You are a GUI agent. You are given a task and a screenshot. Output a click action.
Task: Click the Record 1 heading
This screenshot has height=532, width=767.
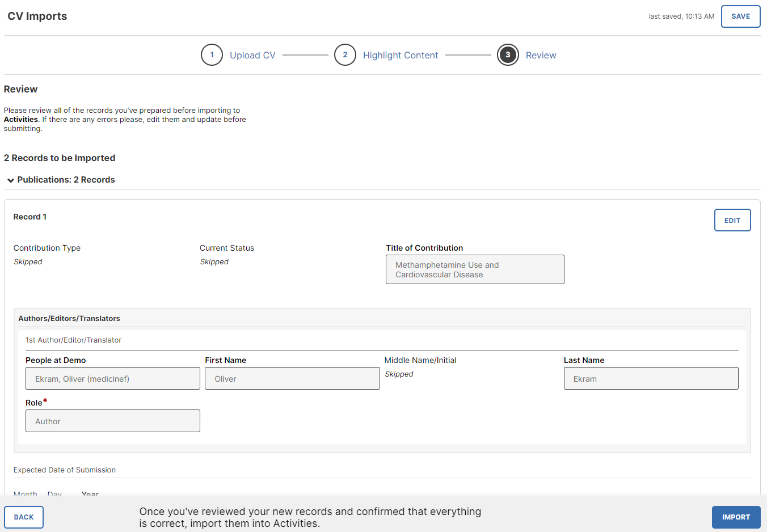click(29, 216)
